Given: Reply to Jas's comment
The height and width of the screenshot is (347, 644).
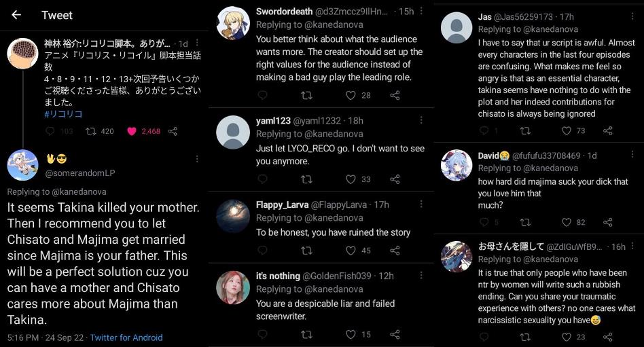Looking at the screenshot, I should (484, 130).
